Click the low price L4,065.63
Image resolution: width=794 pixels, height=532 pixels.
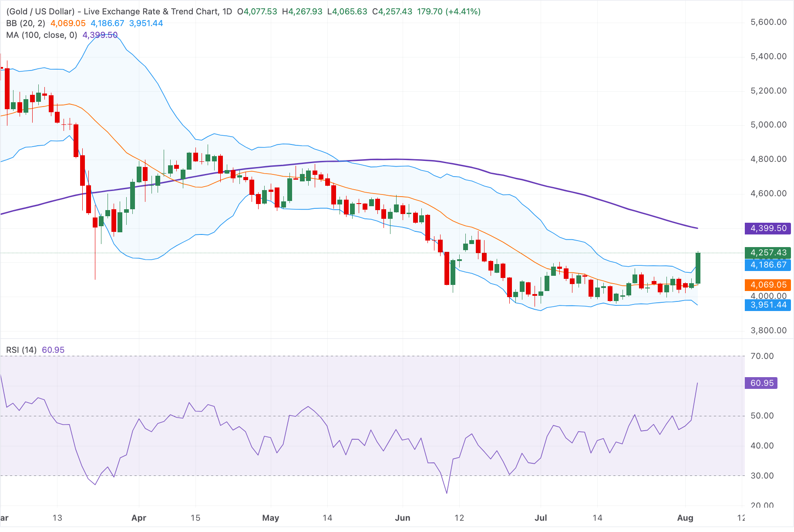(347, 11)
